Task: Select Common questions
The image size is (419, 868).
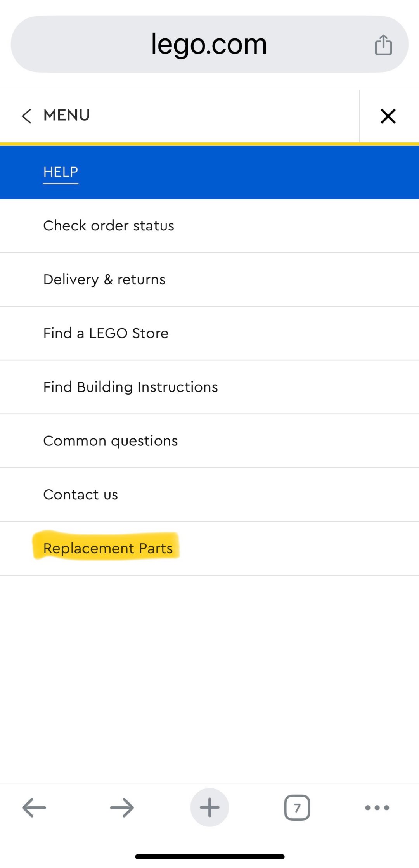Action: (x=111, y=441)
